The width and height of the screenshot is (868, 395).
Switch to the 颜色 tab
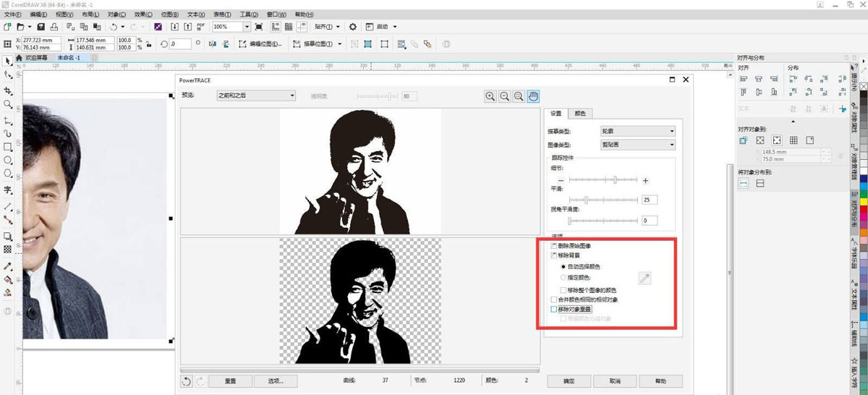579,114
